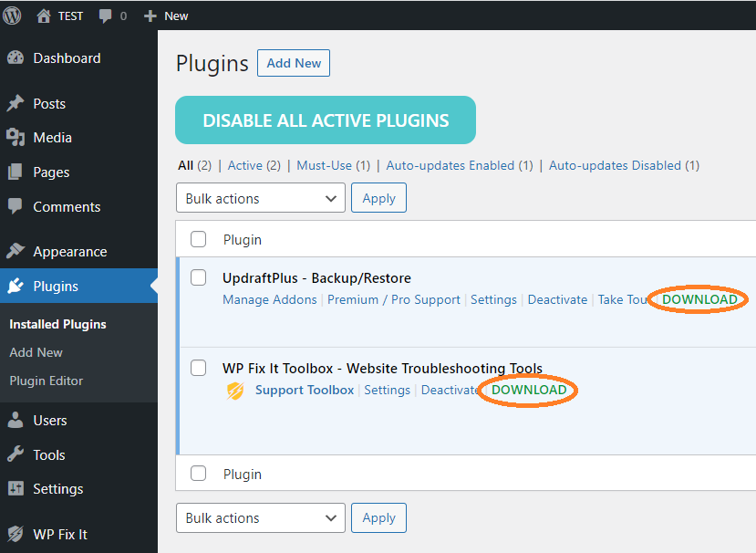Click UpdraftPlus Take Tour link
Image resolution: width=756 pixels, height=553 pixels.
pos(623,299)
